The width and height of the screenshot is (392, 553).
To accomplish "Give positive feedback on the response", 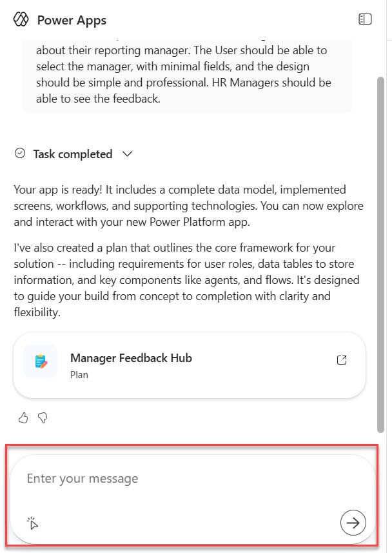I will (x=23, y=418).
